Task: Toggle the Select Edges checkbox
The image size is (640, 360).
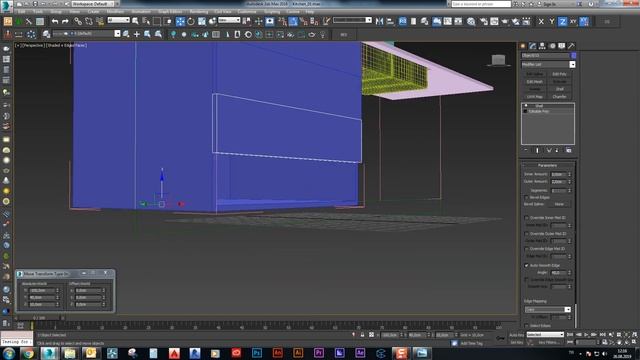Action: (526, 326)
